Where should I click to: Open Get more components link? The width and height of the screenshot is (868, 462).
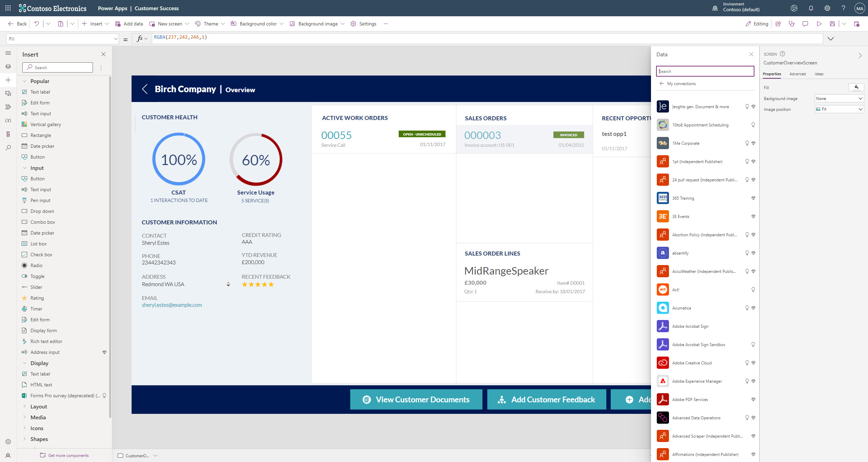(x=64, y=455)
